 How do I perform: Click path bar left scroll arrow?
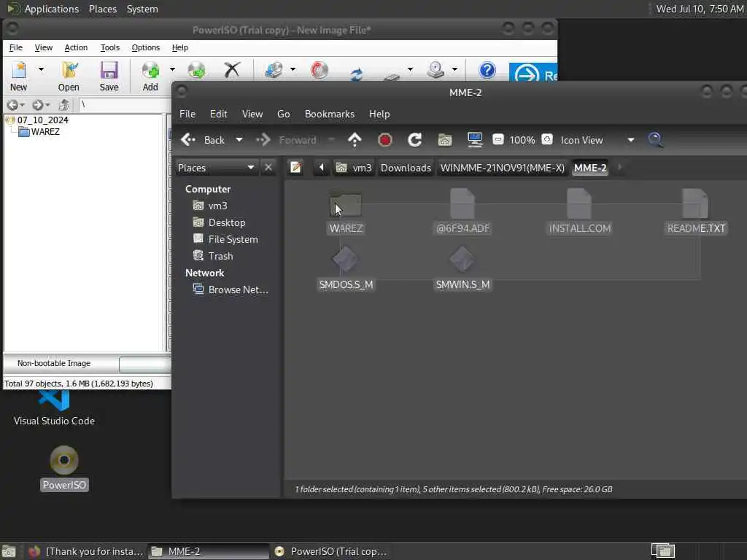click(322, 168)
